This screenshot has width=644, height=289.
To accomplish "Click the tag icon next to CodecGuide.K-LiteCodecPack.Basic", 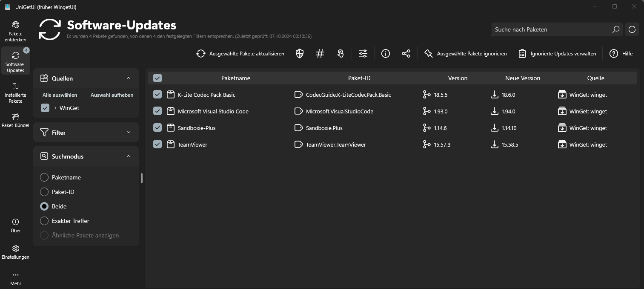I will pyautogui.click(x=299, y=95).
